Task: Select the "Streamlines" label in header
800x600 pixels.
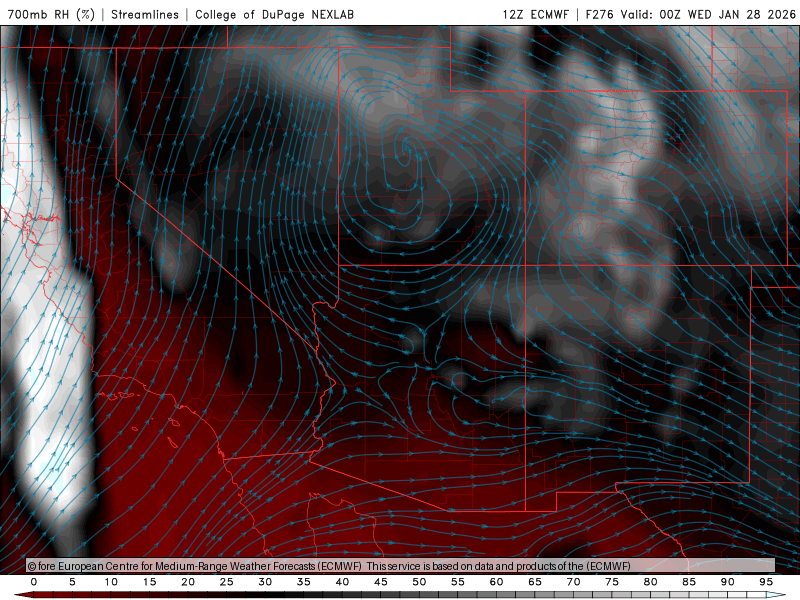Action: (x=145, y=14)
